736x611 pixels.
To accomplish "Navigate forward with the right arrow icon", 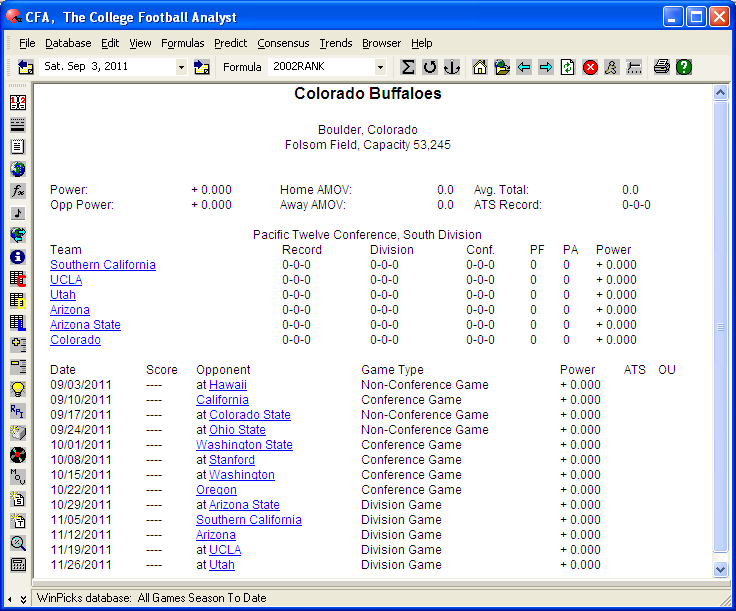I will (x=545, y=67).
